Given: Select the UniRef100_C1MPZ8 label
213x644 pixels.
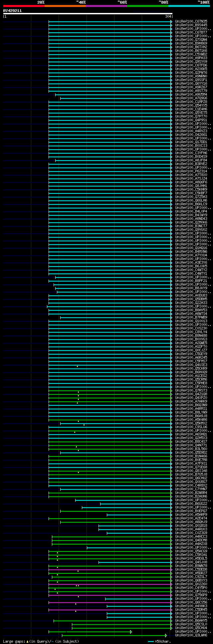Looking at the screenshot, I should 191,102.
